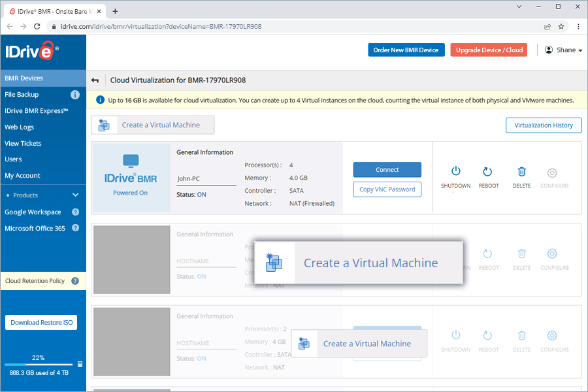Open the BMR Devices sidebar item
The height and width of the screenshot is (392, 588).
pyautogui.click(x=24, y=78)
